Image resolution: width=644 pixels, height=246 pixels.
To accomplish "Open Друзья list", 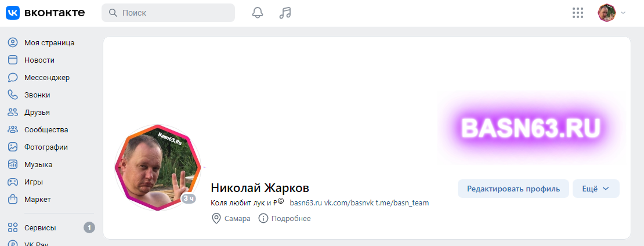I will [x=37, y=112].
